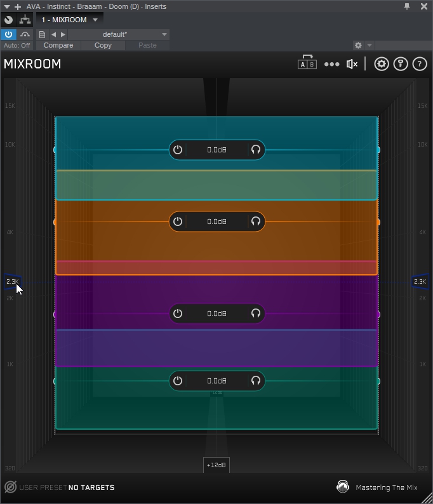Click the green band left edge handle
This screenshot has height=504, width=433.
55,381
